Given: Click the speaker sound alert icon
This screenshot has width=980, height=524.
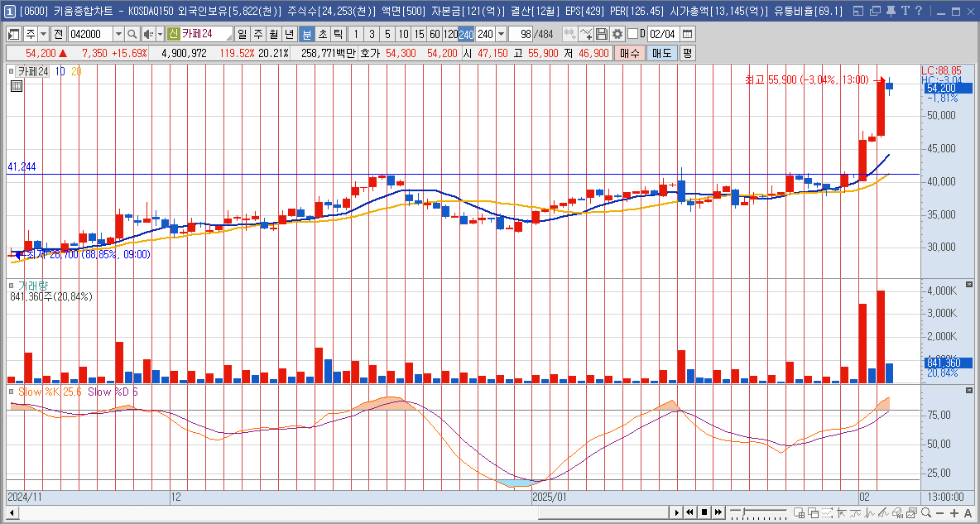Looking at the screenshot, I should point(148,35).
